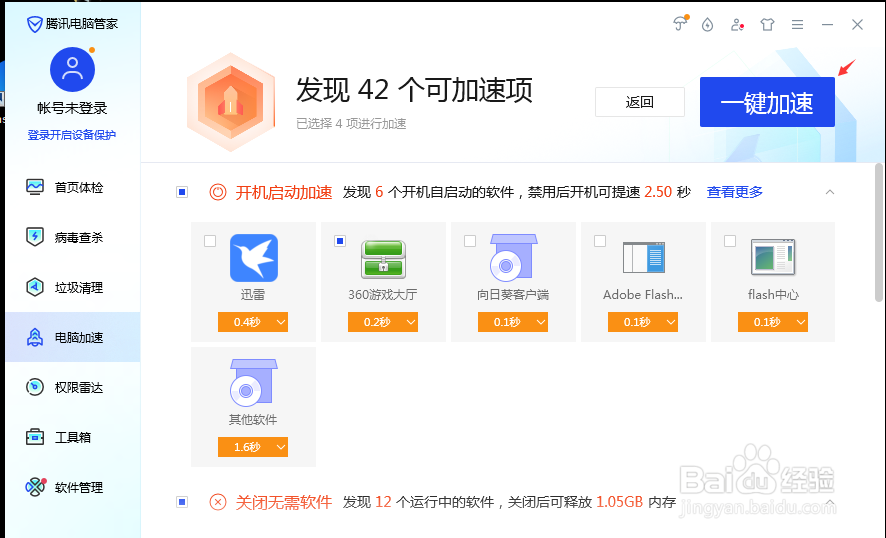Click the 病毒查杀 lightning shield icon
Image resolution: width=886 pixels, height=538 pixels.
click(x=35, y=237)
